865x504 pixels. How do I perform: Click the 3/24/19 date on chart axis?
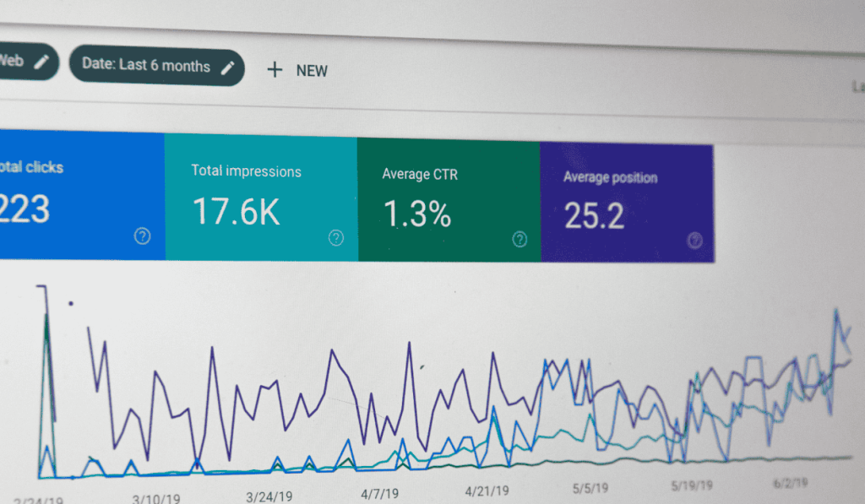pos(268,495)
